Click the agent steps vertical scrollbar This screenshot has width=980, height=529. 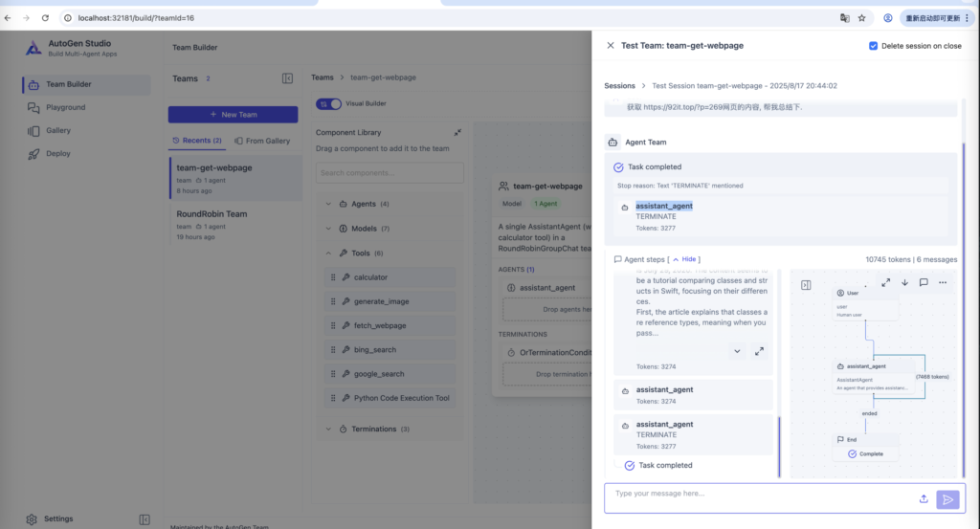pos(779,447)
